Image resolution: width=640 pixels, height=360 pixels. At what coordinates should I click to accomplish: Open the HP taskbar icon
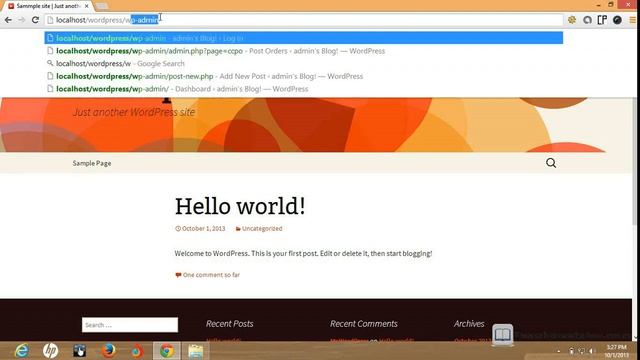(x=51, y=351)
